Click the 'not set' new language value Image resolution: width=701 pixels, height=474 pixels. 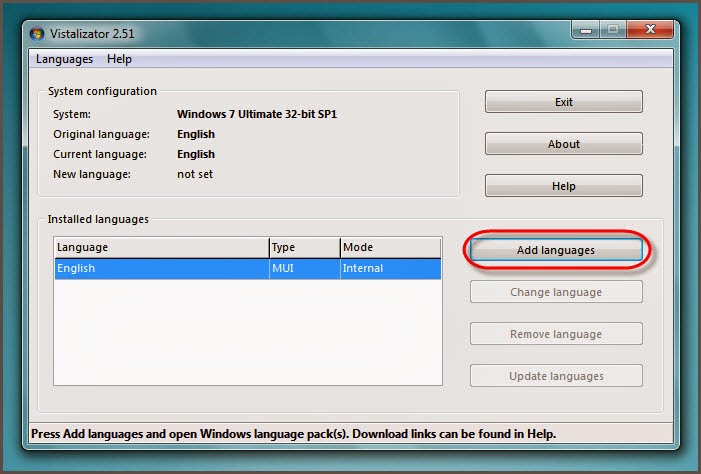coord(195,174)
